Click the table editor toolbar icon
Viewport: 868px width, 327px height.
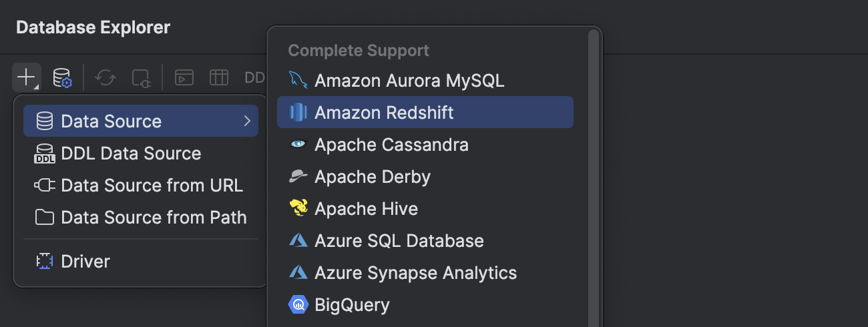pos(219,77)
